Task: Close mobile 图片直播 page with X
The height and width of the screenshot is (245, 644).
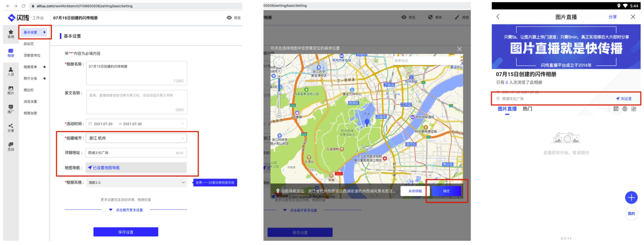Action: (x=633, y=17)
